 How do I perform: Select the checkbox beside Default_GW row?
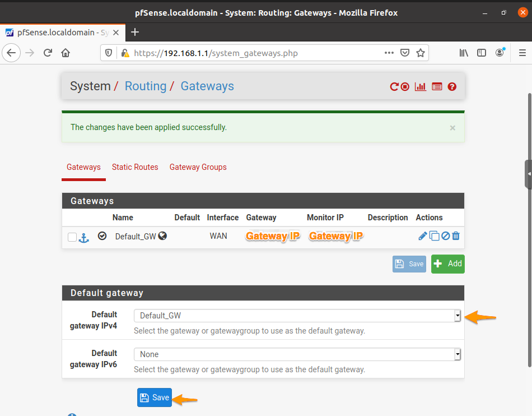pyautogui.click(x=72, y=237)
